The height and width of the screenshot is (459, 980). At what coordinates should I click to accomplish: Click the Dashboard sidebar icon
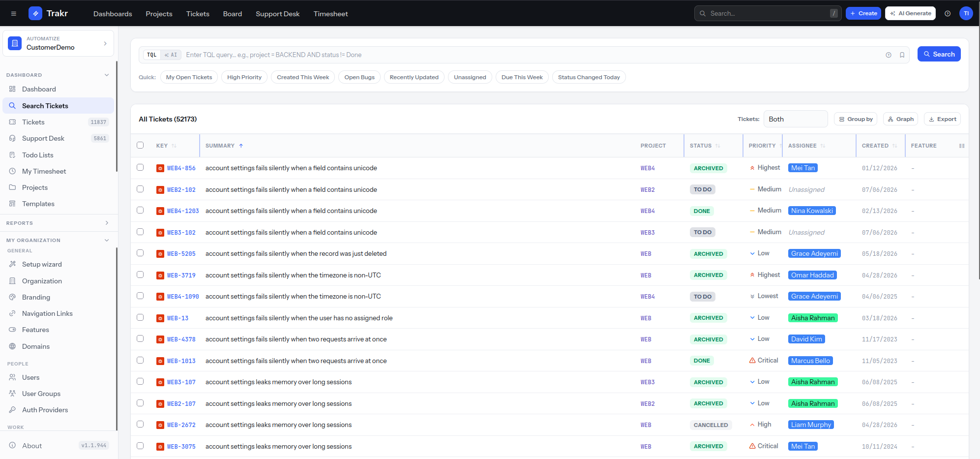(12, 89)
